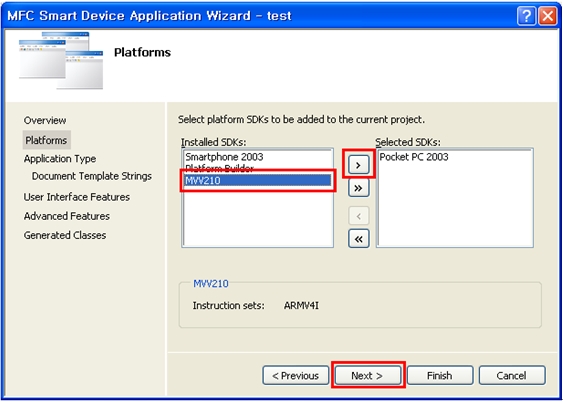Select Platform Builder in Installed SDKs
This screenshot has height=402, width=563.
(219, 169)
